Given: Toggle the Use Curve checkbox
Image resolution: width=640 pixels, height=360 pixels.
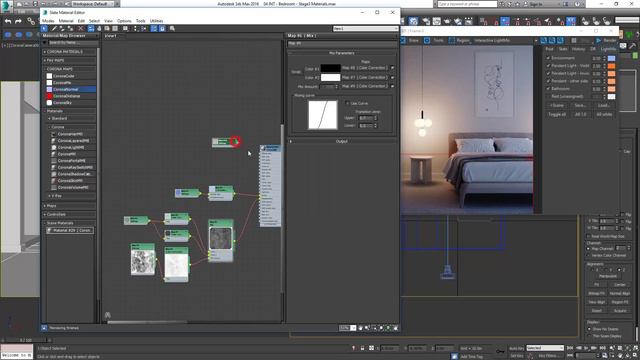Looking at the screenshot, I should pyautogui.click(x=347, y=103).
